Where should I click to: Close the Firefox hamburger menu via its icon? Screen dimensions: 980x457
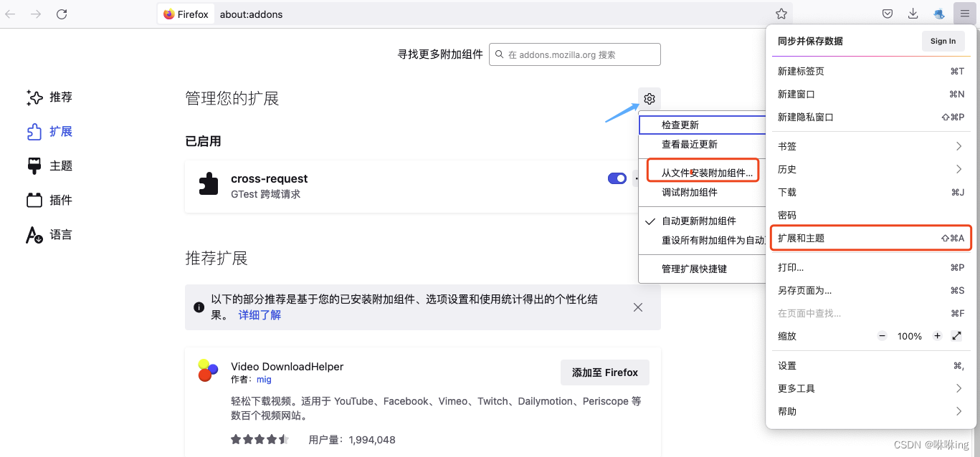[x=965, y=14]
